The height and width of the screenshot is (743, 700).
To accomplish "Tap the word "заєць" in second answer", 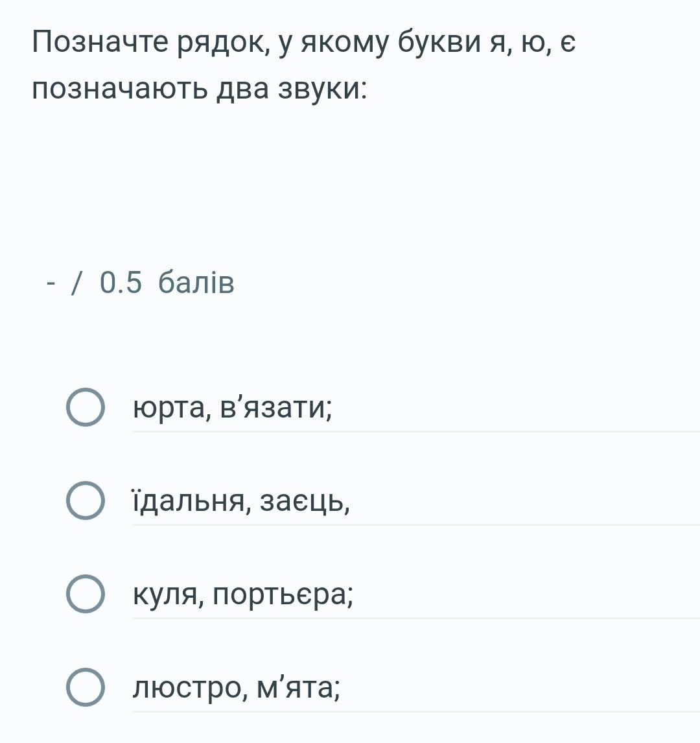I will [x=303, y=502].
